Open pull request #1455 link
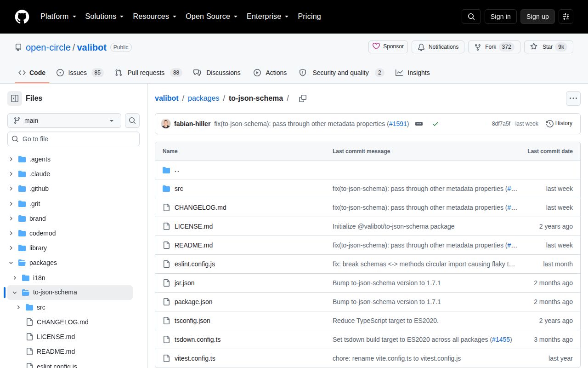The height and width of the screenshot is (368, 588). click(x=501, y=339)
